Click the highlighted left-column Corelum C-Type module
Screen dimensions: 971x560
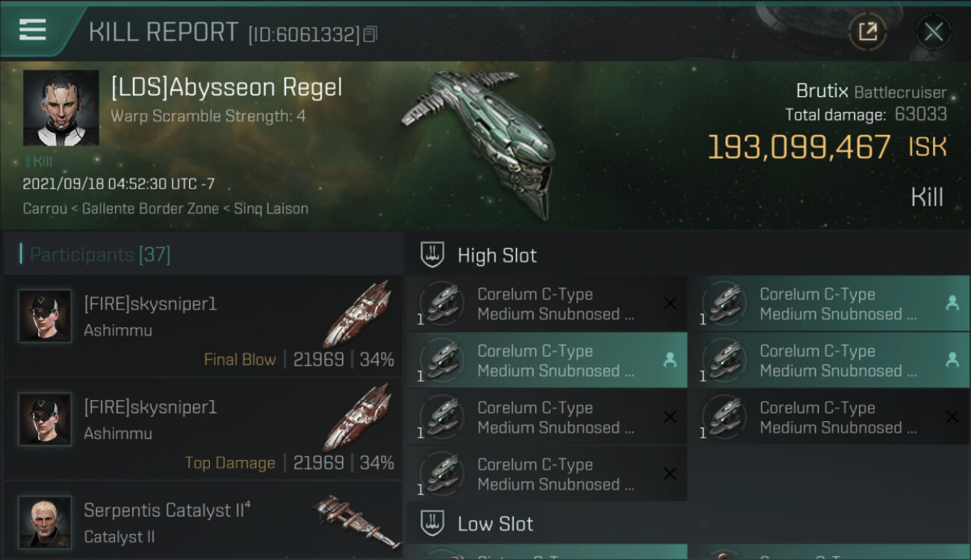tap(546, 361)
